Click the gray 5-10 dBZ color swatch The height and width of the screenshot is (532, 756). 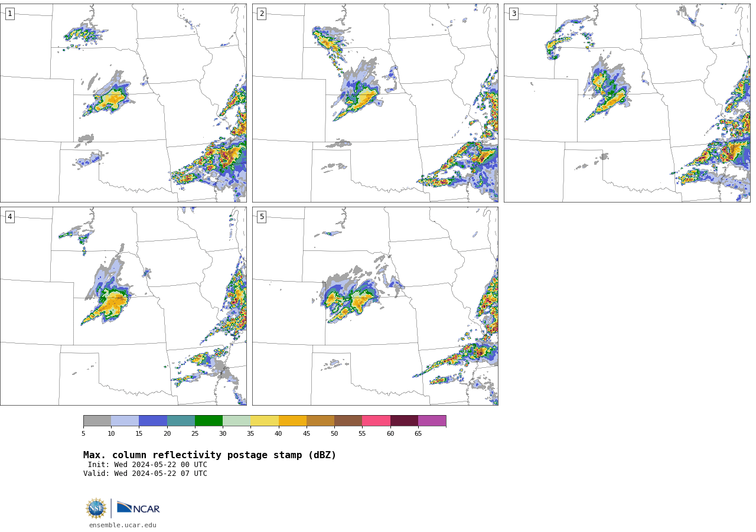(x=97, y=420)
